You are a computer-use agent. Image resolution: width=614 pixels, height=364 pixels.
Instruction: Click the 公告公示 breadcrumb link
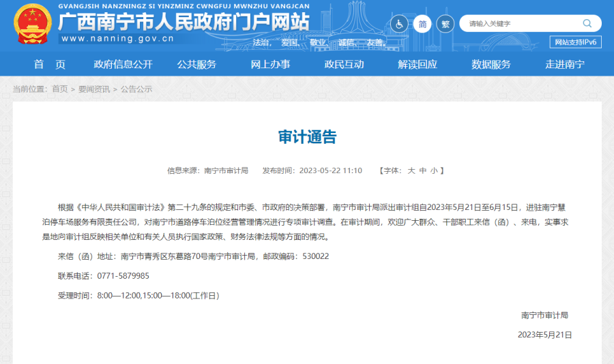click(x=136, y=89)
